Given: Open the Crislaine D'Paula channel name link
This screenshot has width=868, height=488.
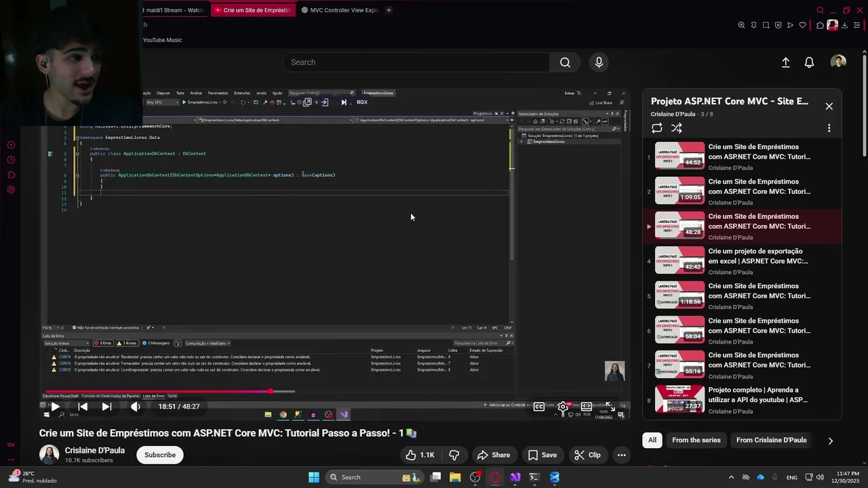Looking at the screenshot, I should (95, 450).
